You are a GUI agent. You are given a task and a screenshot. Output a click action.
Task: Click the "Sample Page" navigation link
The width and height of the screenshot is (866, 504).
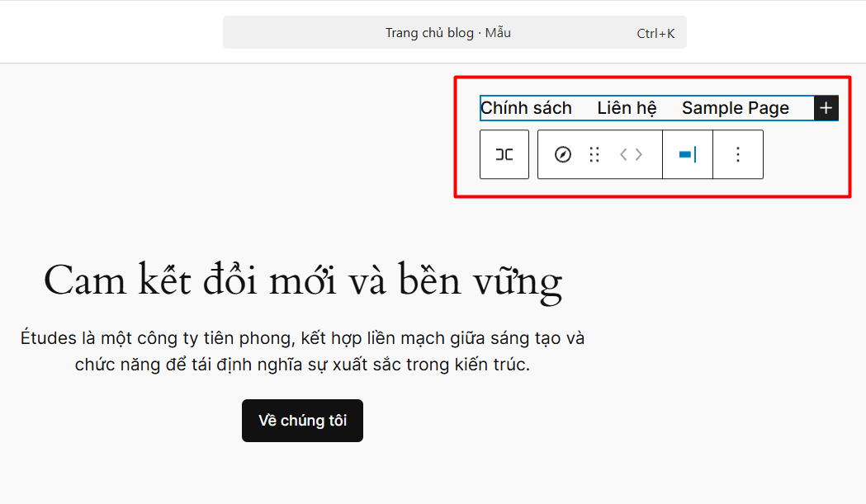click(x=735, y=108)
